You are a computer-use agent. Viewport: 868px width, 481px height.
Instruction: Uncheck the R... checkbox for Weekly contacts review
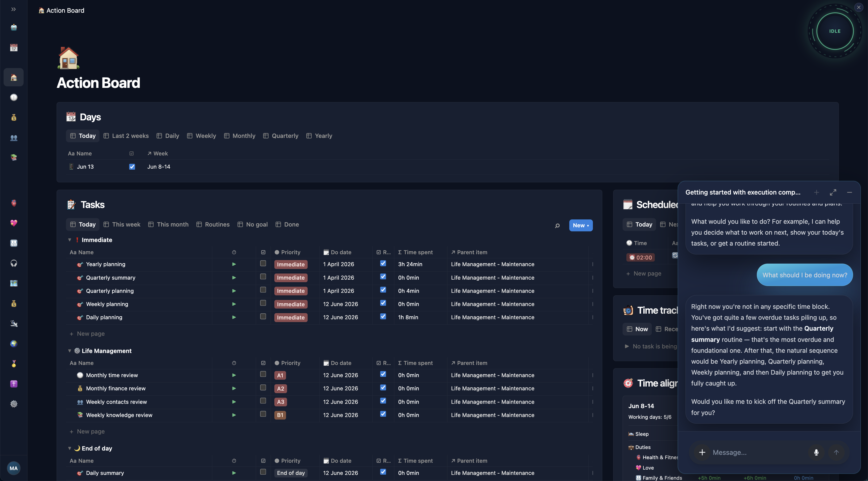[x=383, y=401]
